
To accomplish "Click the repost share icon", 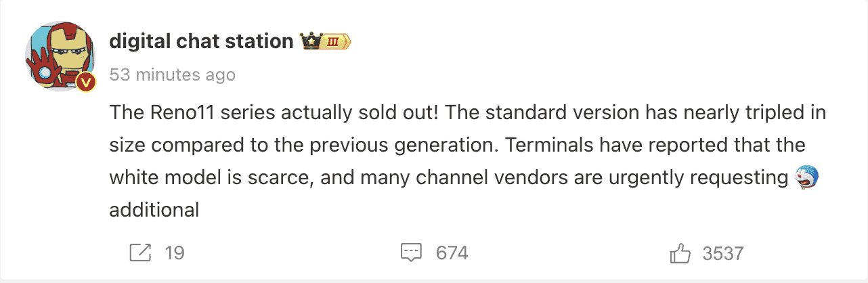I will (140, 253).
